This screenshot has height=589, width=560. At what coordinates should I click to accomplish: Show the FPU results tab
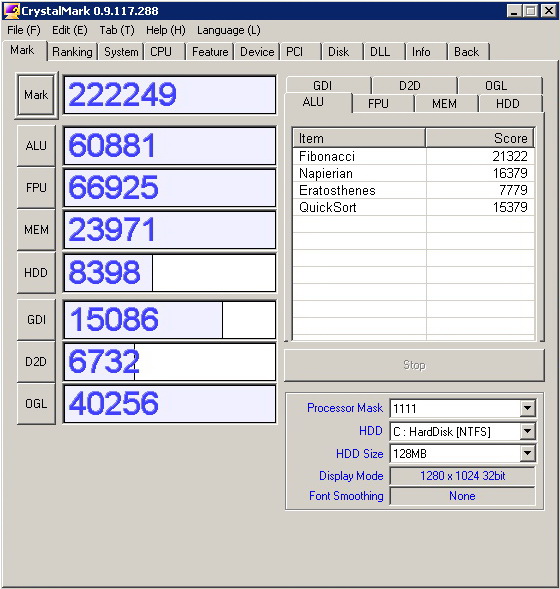coord(383,103)
